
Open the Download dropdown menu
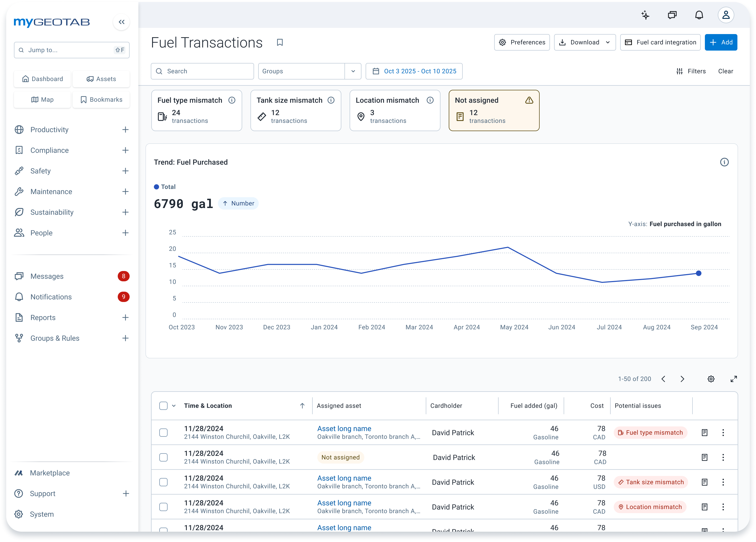click(x=585, y=42)
